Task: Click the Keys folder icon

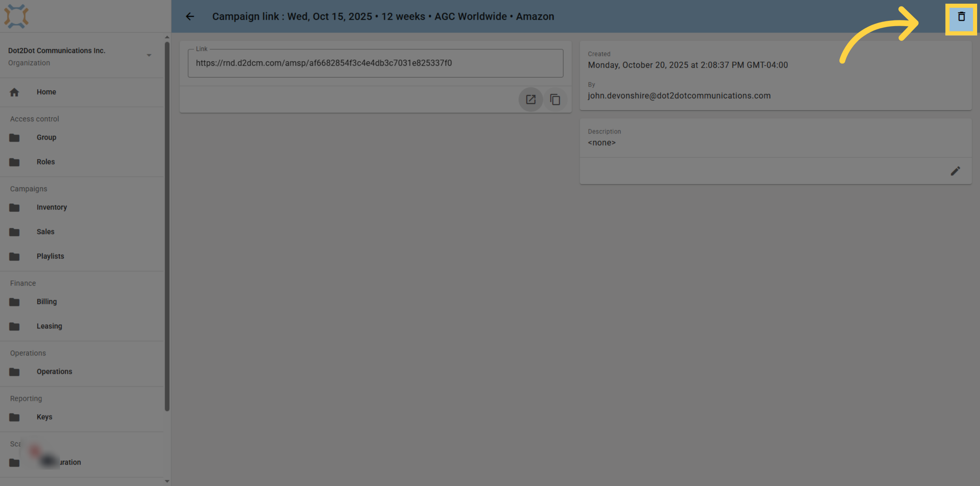Action: [14, 417]
